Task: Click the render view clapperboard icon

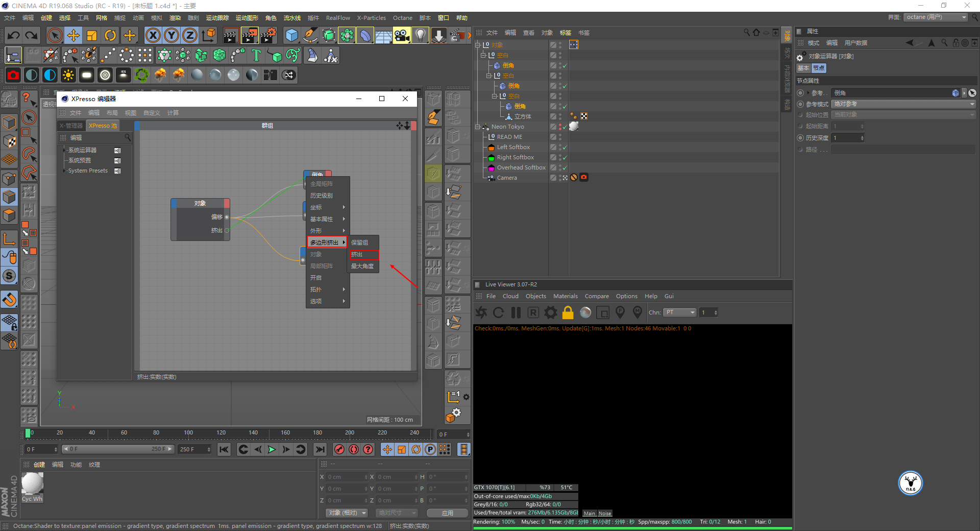Action: [x=231, y=35]
